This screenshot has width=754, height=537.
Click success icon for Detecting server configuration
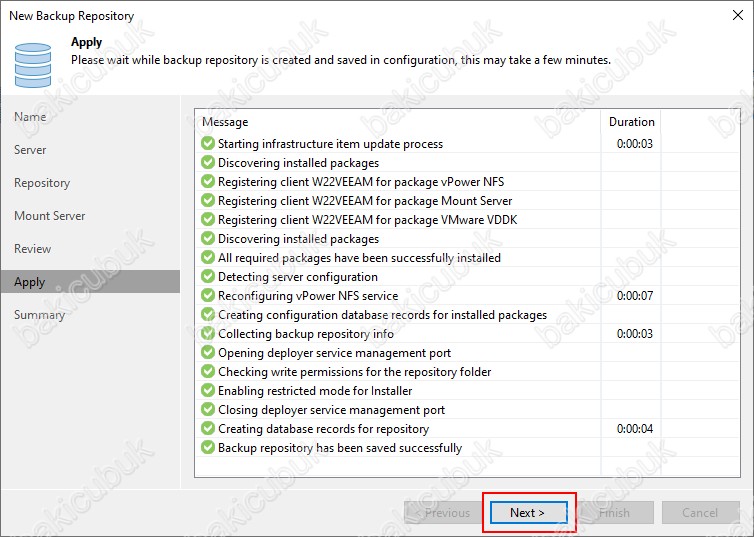[208, 276]
